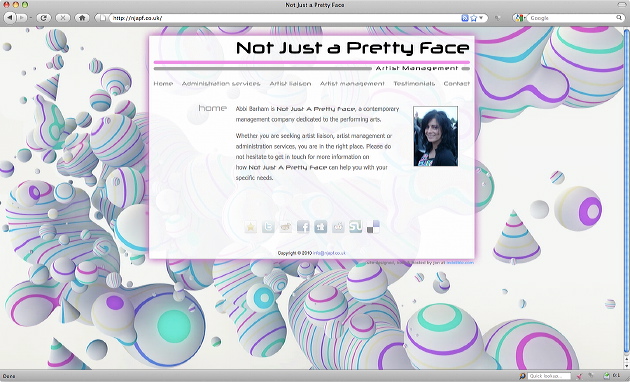Stop loading with the X toolbar button
Viewport: 630px width, 382px height.
(x=63, y=18)
